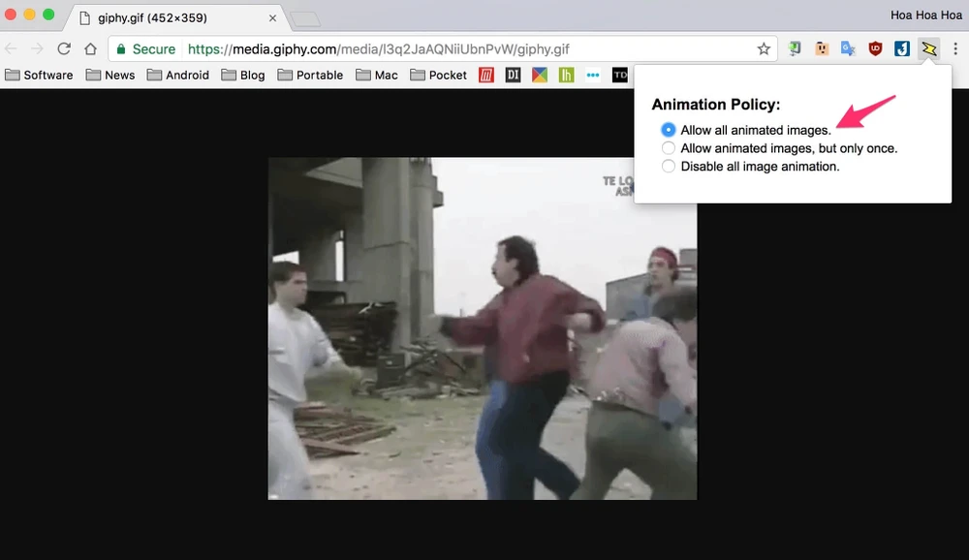The height and width of the screenshot is (560, 969).
Task: Switch to the giphy.gif tab
Action: pyautogui.click(x=165, y=17)
